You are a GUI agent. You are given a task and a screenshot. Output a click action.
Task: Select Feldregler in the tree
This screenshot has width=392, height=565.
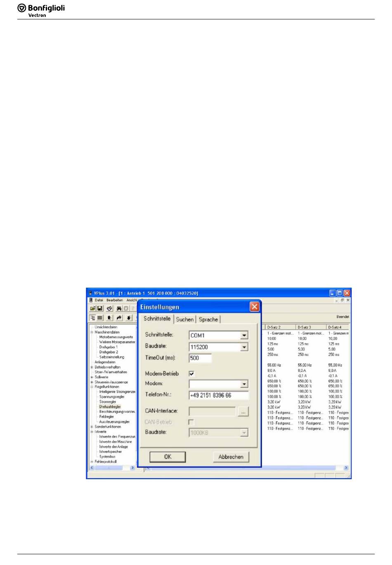106,417
